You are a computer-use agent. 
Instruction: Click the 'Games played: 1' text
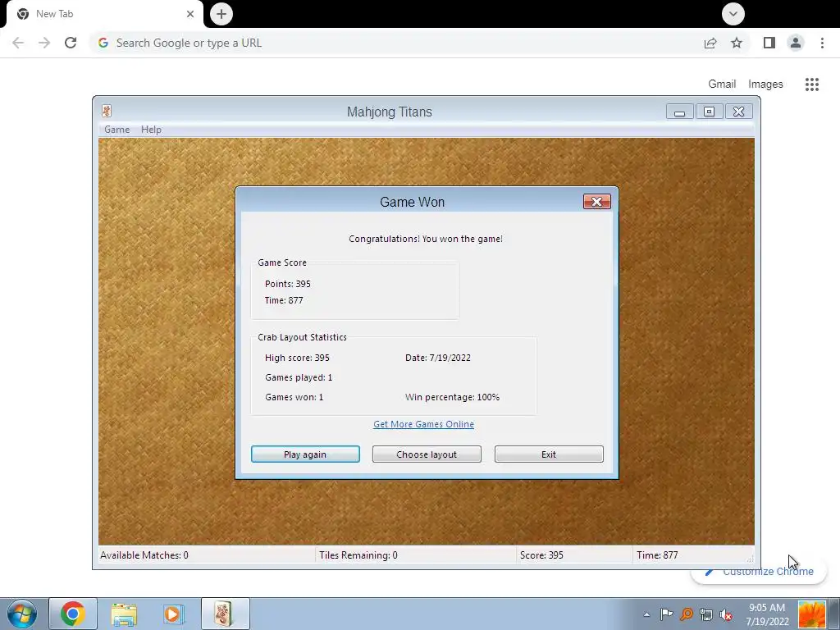[299, 377]
